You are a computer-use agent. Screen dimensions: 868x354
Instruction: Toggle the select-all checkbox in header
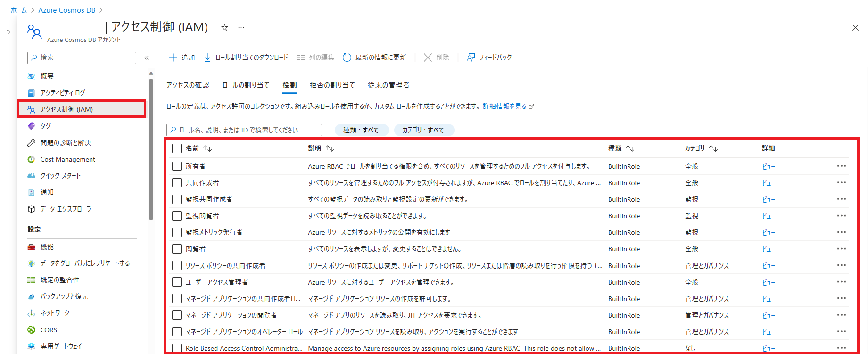(177, 148)
